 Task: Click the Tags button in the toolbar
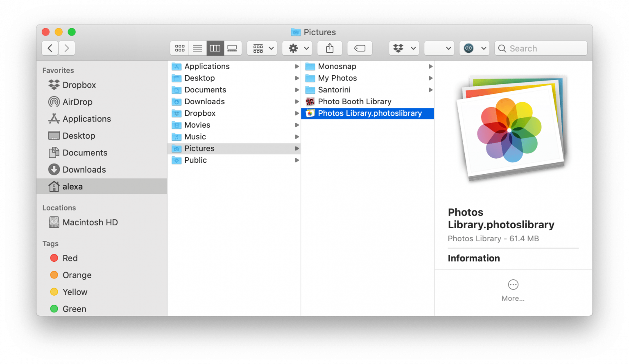pos(360,48)
